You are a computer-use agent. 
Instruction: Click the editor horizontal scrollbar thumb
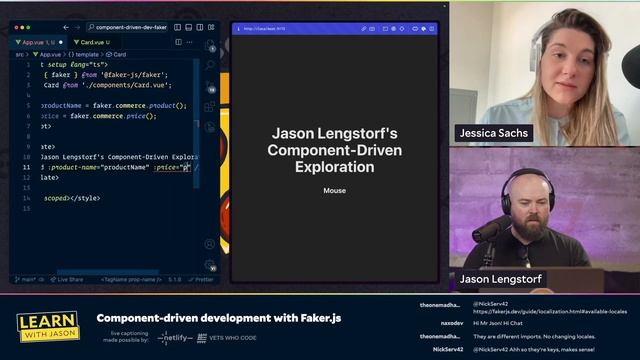pyautogui.click(x=107, y=272)
